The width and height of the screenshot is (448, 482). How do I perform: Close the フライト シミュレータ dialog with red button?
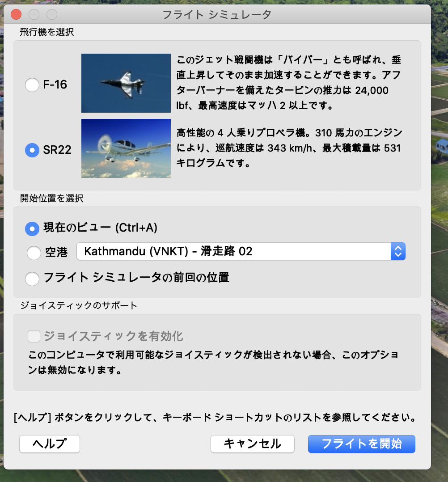pos(16,14)
